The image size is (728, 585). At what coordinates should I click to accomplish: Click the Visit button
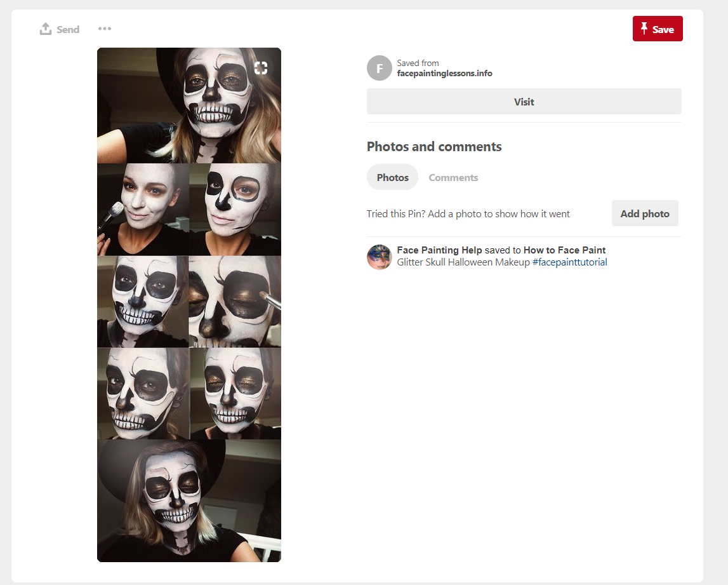pyautogui.click(x=524, y=101)
